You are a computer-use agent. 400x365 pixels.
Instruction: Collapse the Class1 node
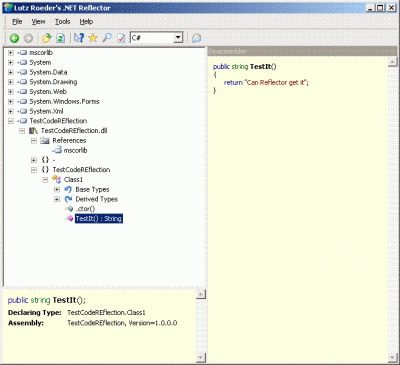(45, 180)
